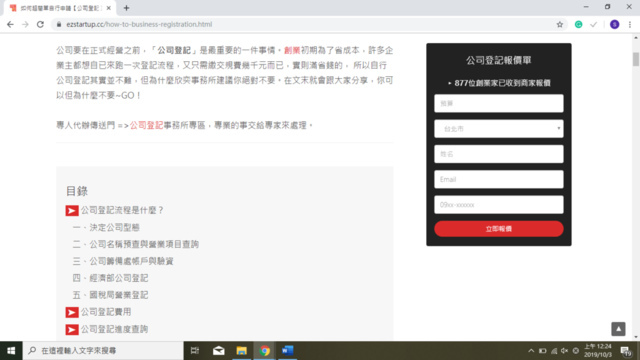The width and height of the screenshot is (640, 360).
Task: Click the scrollbar down arrow
Action: click(x=636, y=337)
